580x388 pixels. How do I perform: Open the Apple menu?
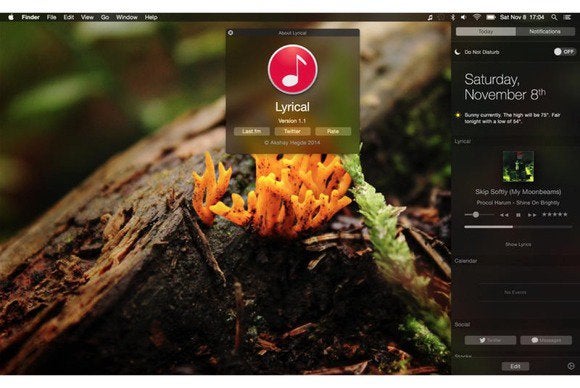11,17
